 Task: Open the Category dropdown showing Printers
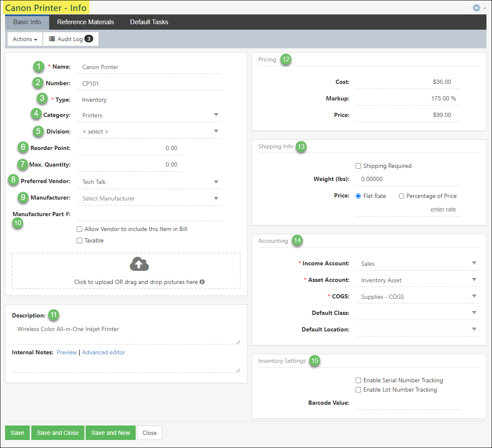216,115
